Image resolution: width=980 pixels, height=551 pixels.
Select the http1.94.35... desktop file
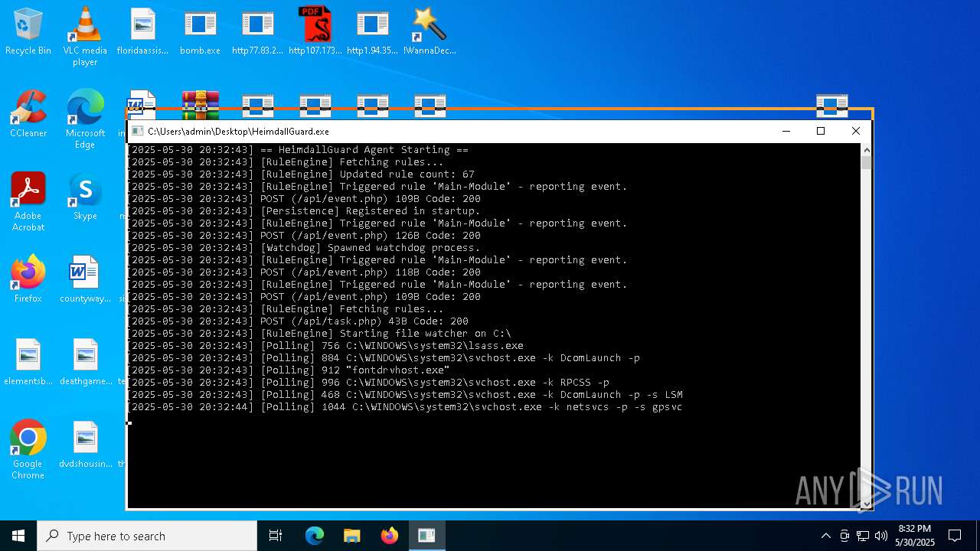372,31
